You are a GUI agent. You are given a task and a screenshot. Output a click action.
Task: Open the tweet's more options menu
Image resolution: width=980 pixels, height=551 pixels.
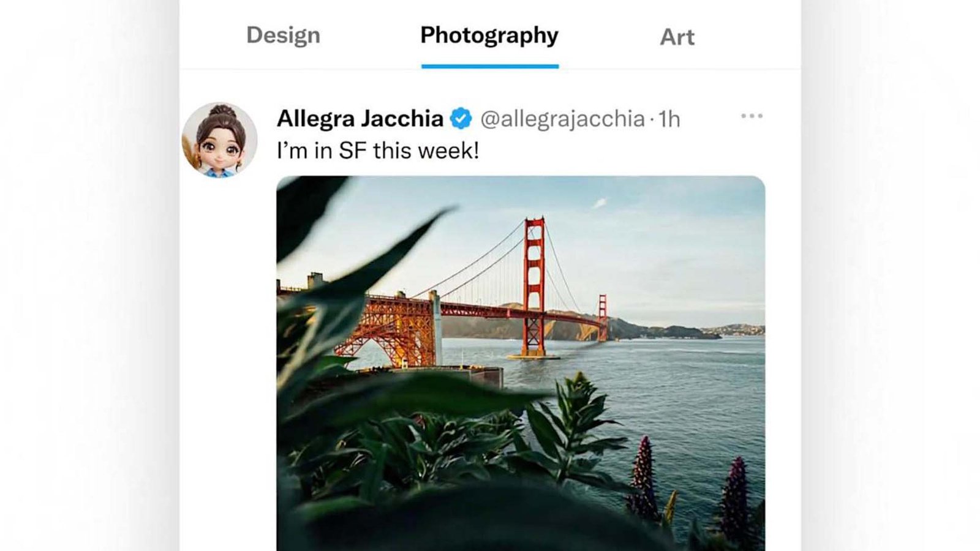tap(752, 116)
